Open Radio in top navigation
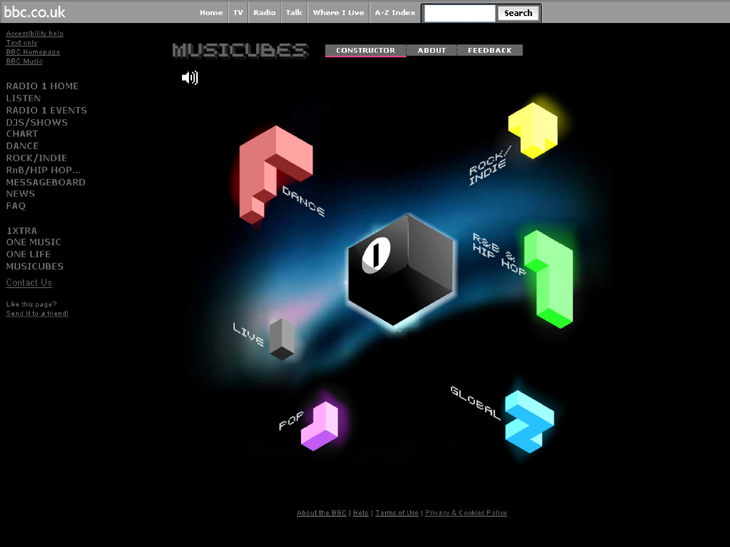The width and height of the screenshot is (730, 547). 264,13
